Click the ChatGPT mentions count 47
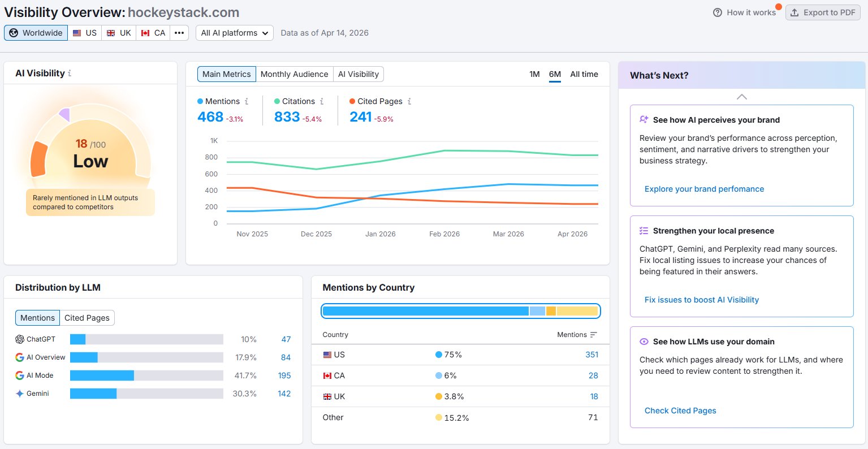 click(x=286, y=339)
